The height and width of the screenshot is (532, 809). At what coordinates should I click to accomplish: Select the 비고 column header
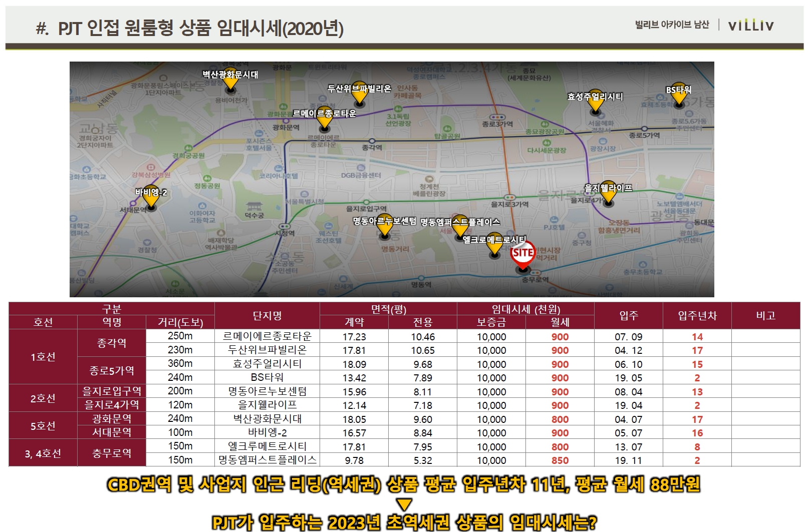[x=765, y=316]
